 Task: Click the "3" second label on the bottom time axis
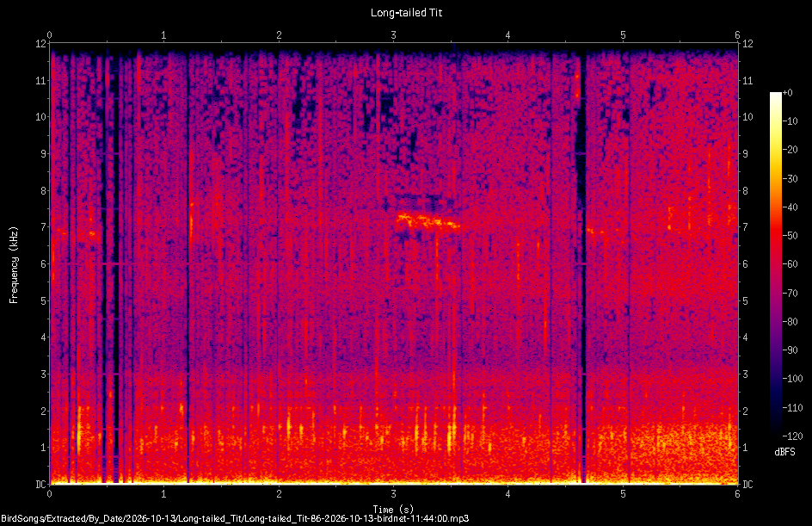(x=394, y=494)
